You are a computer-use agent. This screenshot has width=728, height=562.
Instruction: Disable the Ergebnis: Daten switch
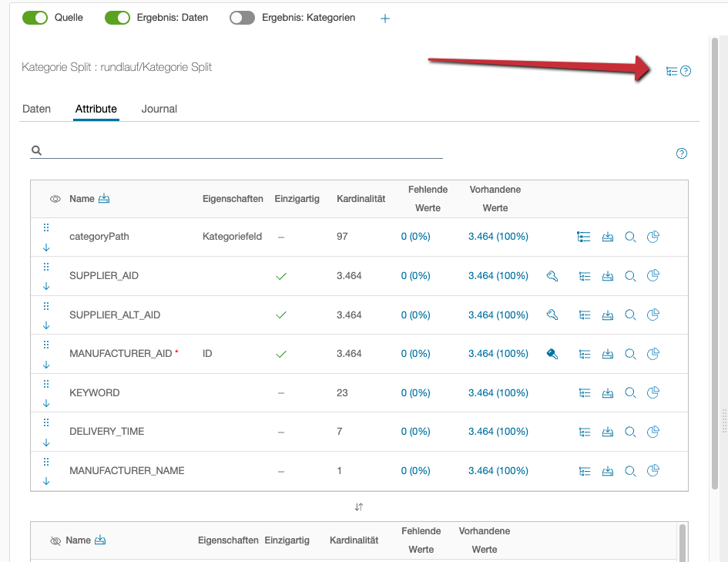click(x=117, y=18)
